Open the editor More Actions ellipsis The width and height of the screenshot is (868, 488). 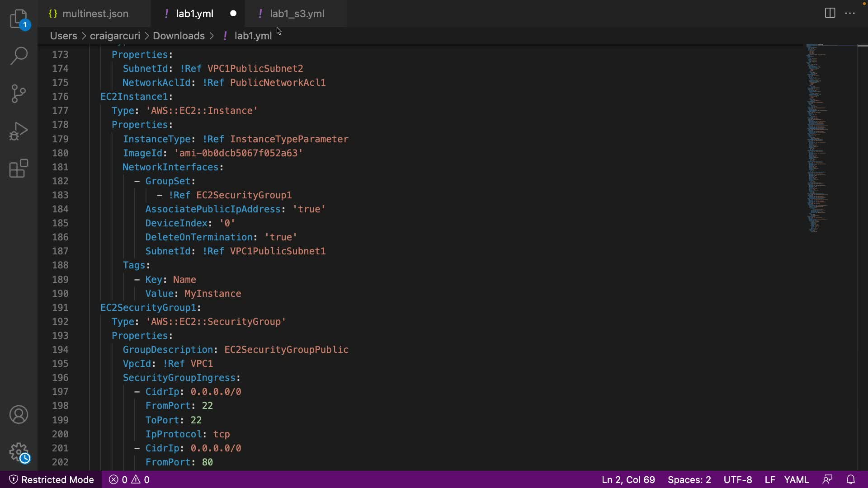(x=850, y=13)
